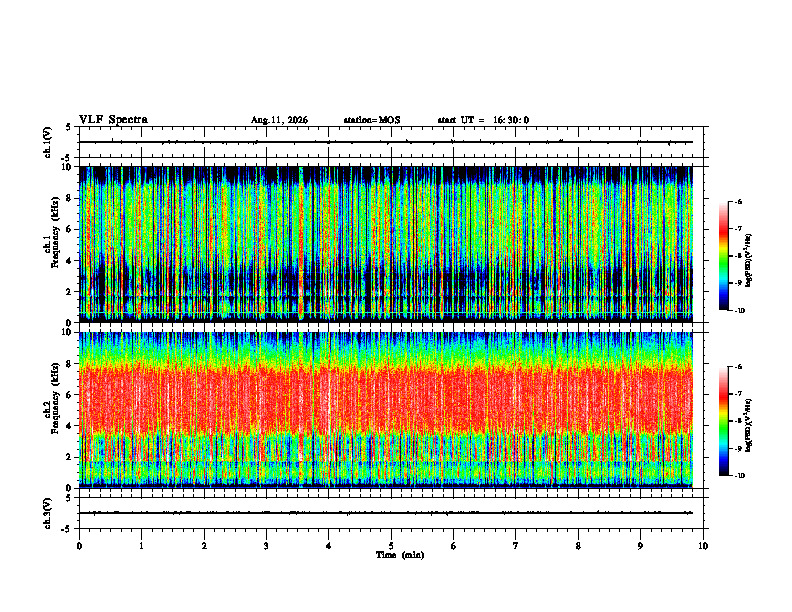Click the 5 minute tick on time axis
Viewport: 792px width, 612px height.
[x=391, y=546]
